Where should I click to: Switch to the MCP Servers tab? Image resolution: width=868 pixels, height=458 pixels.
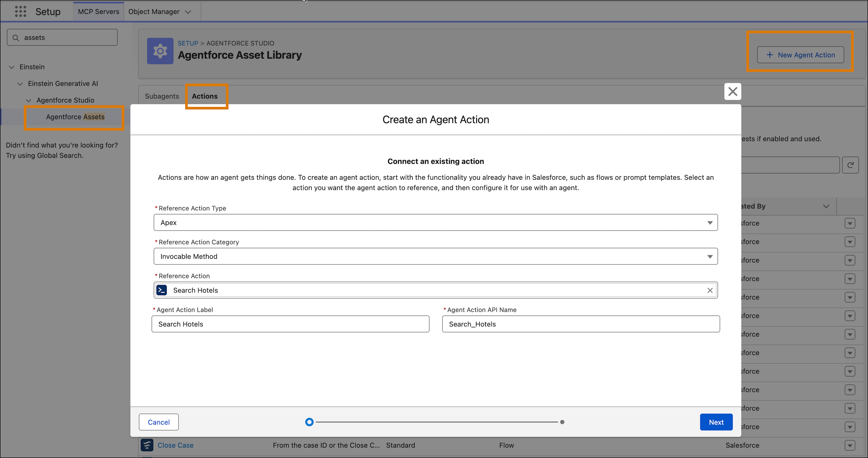tap(98, 11)
